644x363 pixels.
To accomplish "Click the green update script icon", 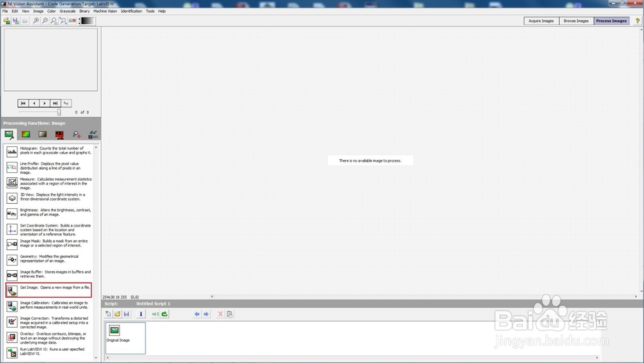I will 165,314.
